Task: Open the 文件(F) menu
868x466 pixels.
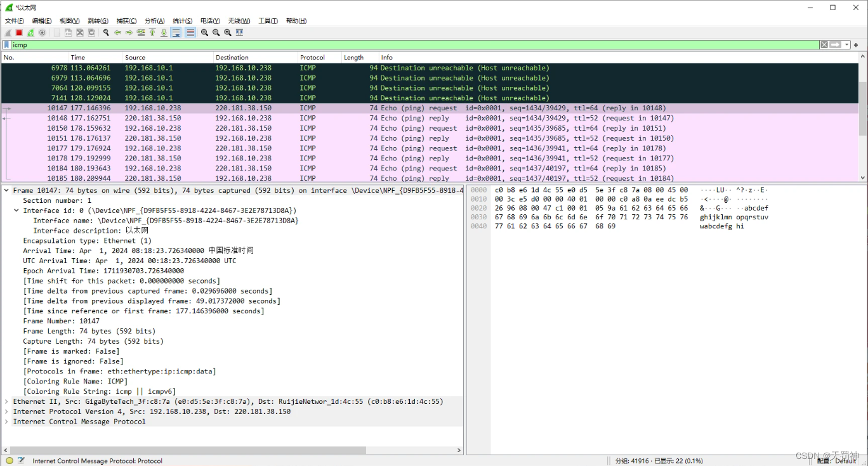Action: coord(14,21)
